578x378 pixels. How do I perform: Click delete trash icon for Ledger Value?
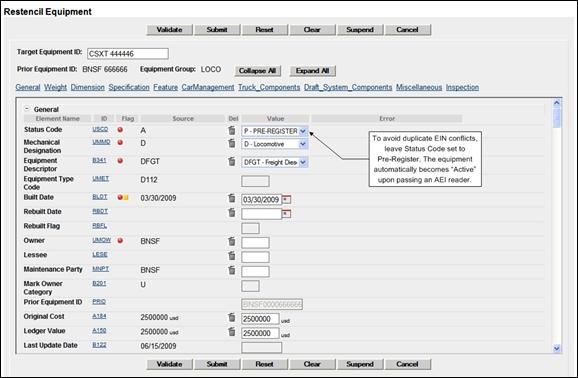(x=231, y=332)
